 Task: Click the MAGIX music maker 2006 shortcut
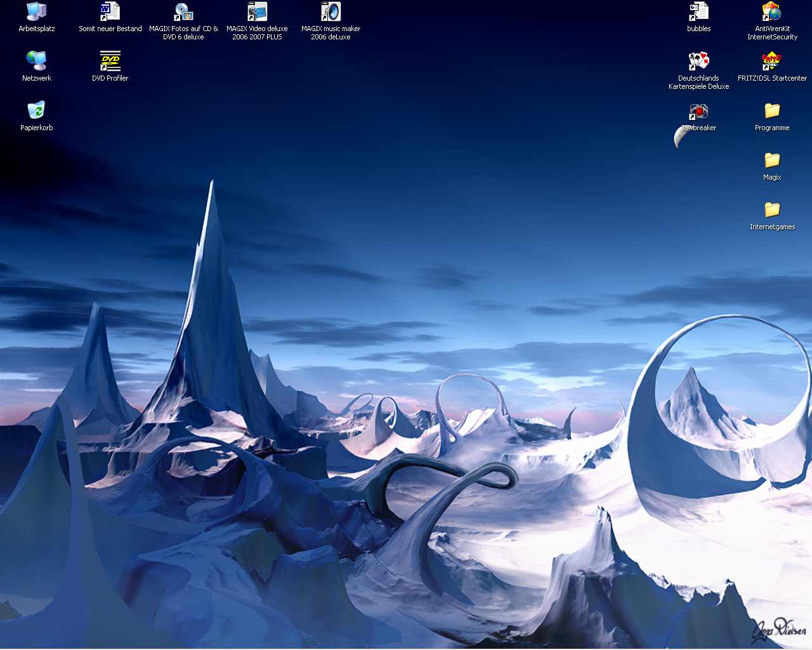tap(331, 12)
